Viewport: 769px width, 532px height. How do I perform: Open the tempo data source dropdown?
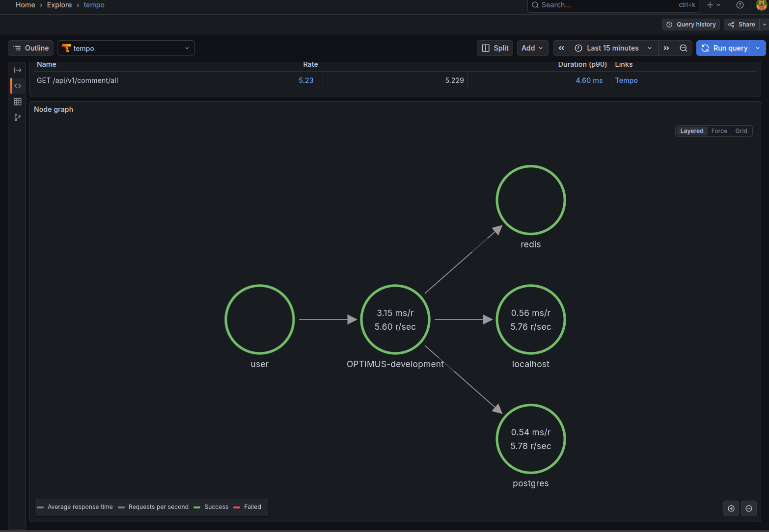coord(126,48)
